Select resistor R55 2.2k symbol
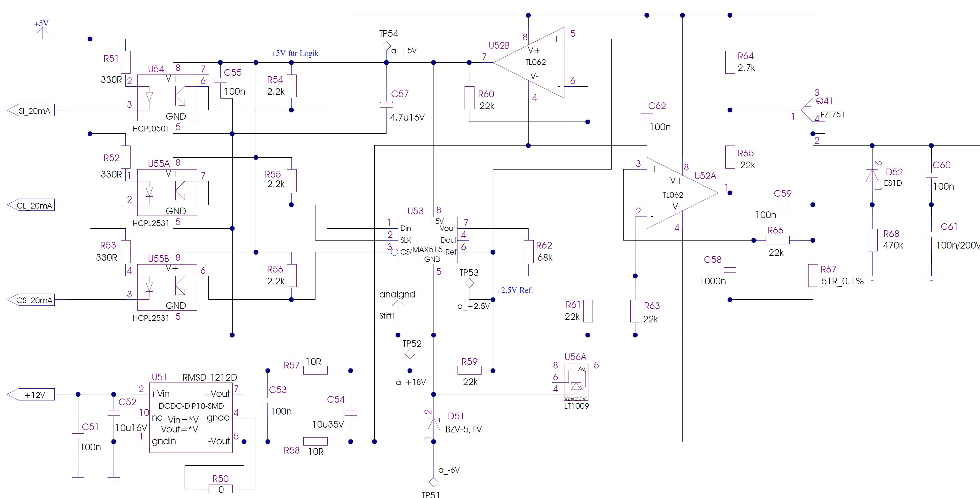This screenshot has height=498, width=980. click(291, 181)
